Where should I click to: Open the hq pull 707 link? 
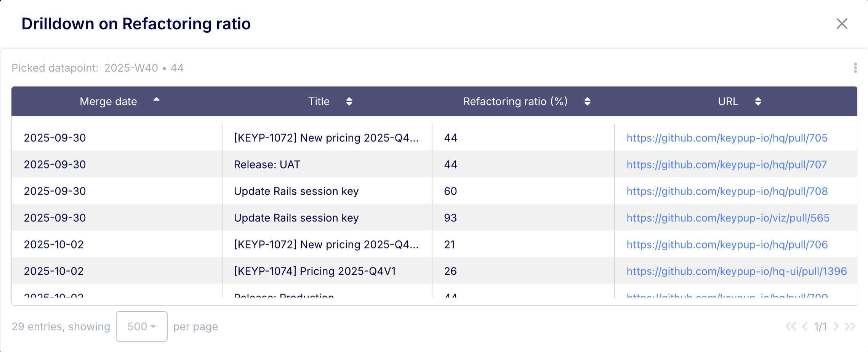point(727,165)
